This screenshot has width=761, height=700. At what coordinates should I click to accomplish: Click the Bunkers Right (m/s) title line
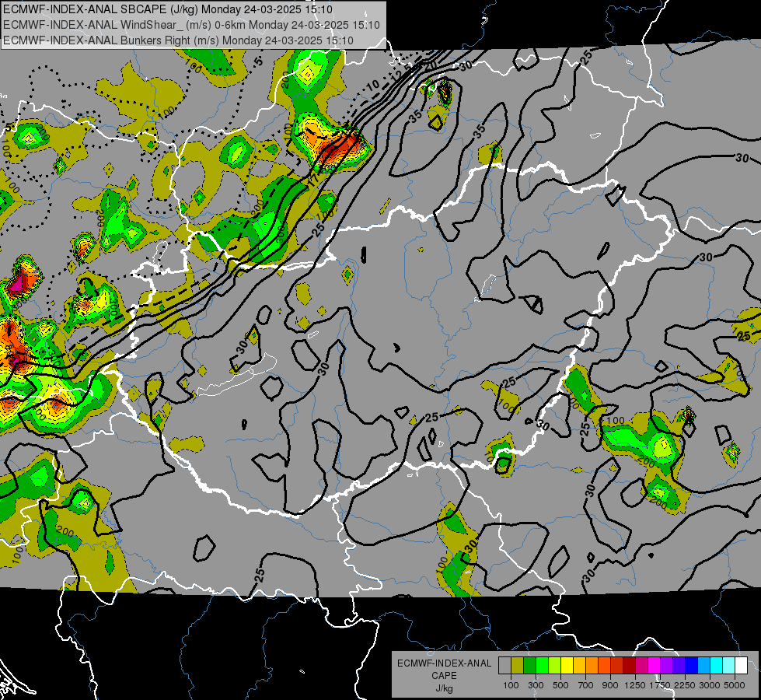pyautogui.click(x=178, y=40)
